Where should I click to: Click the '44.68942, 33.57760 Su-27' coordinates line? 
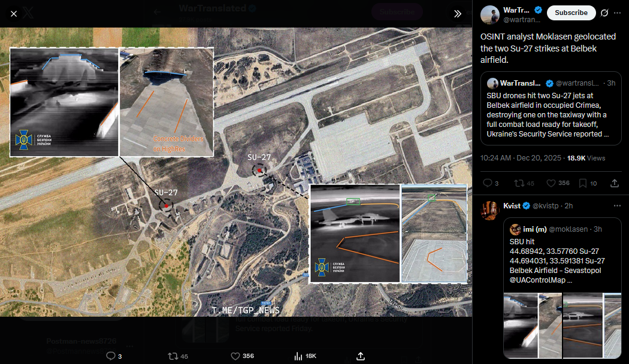click(554, 251)
